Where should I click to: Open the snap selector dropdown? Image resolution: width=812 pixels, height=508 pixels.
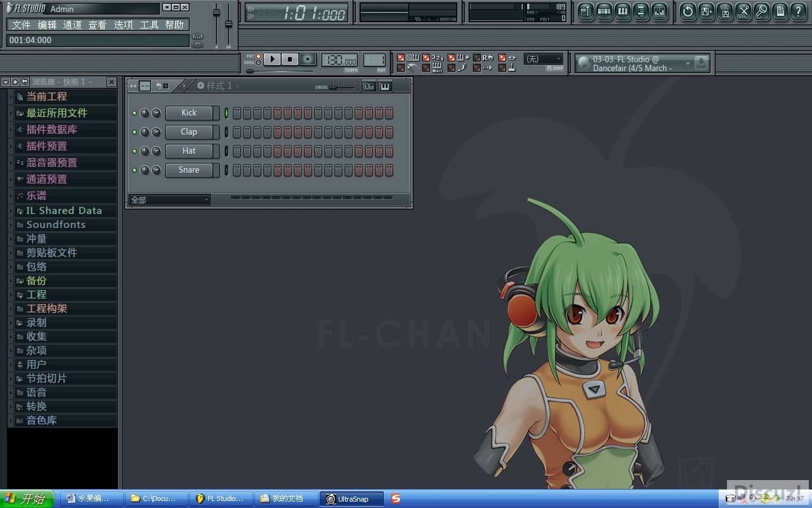544,58
